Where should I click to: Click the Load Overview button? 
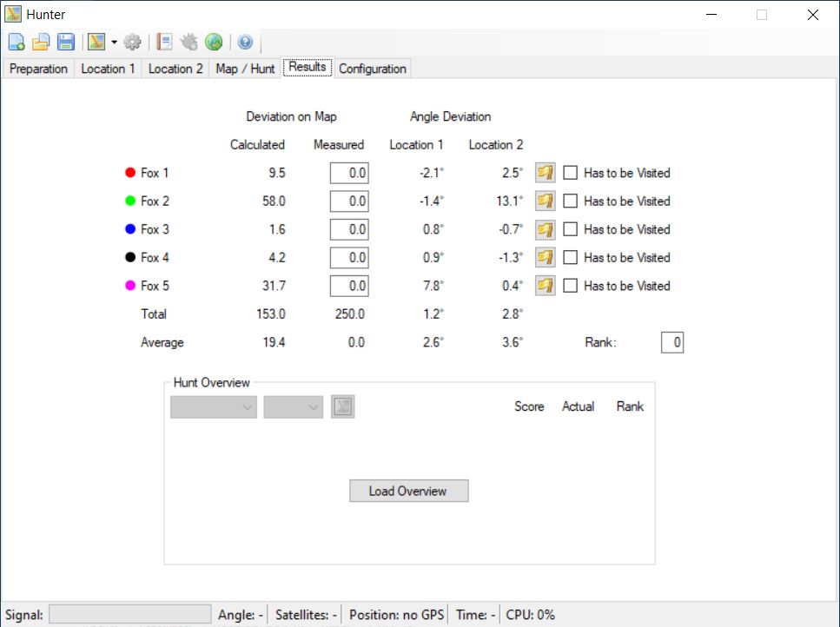[409, 491]
